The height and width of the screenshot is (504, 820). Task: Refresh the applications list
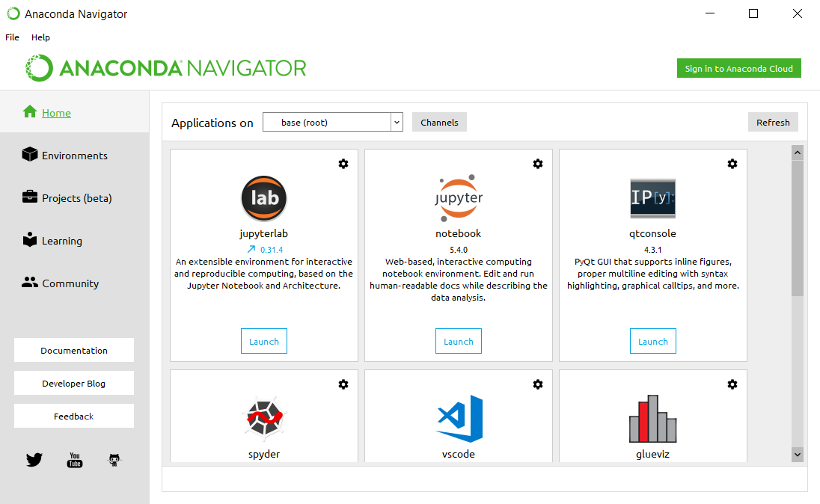[x=773, y=123]
